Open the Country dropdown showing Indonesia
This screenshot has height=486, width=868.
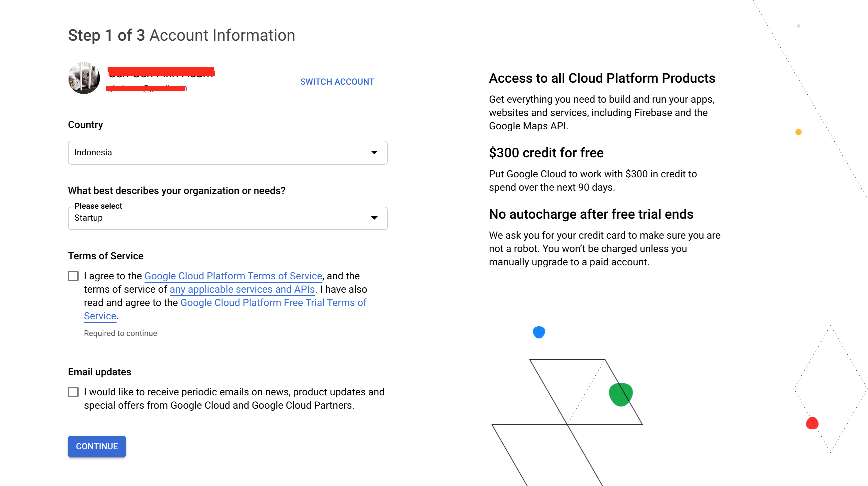[x=228, y=152]
